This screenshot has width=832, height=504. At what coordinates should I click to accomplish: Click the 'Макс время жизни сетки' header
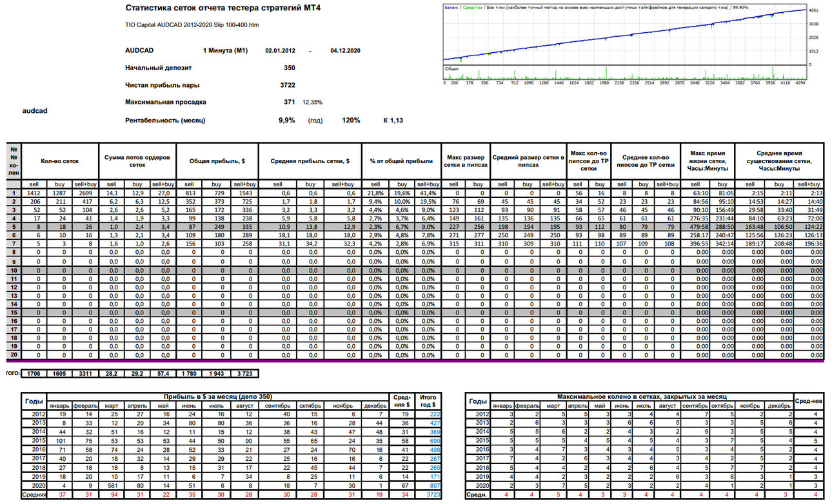pos(708,160)
